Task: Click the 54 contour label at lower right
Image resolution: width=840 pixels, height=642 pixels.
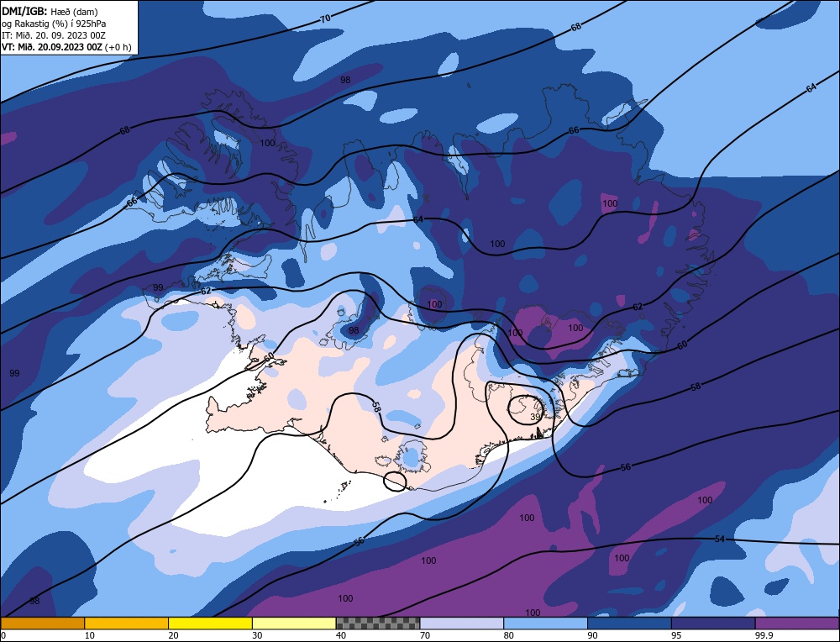Action: pyautogui.click(x=720, y=539)
